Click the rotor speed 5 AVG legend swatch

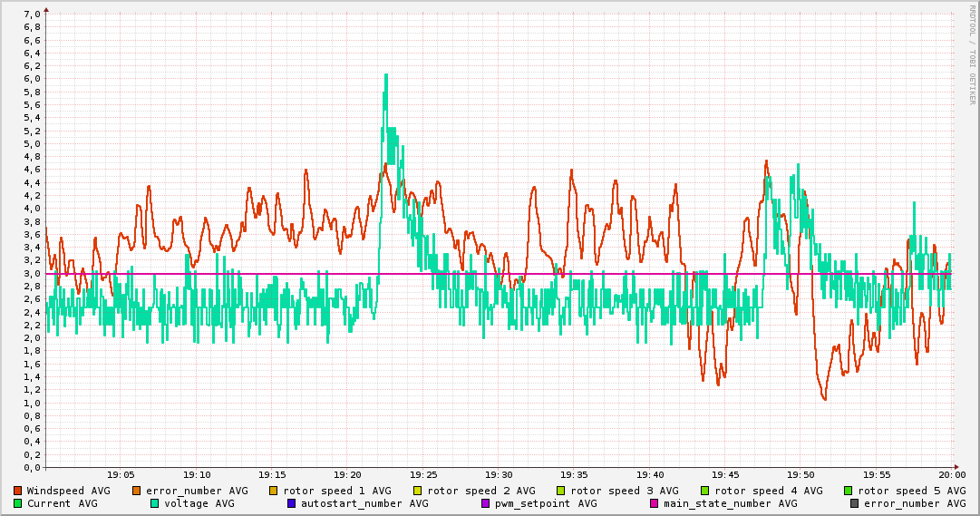click(849, 491)
